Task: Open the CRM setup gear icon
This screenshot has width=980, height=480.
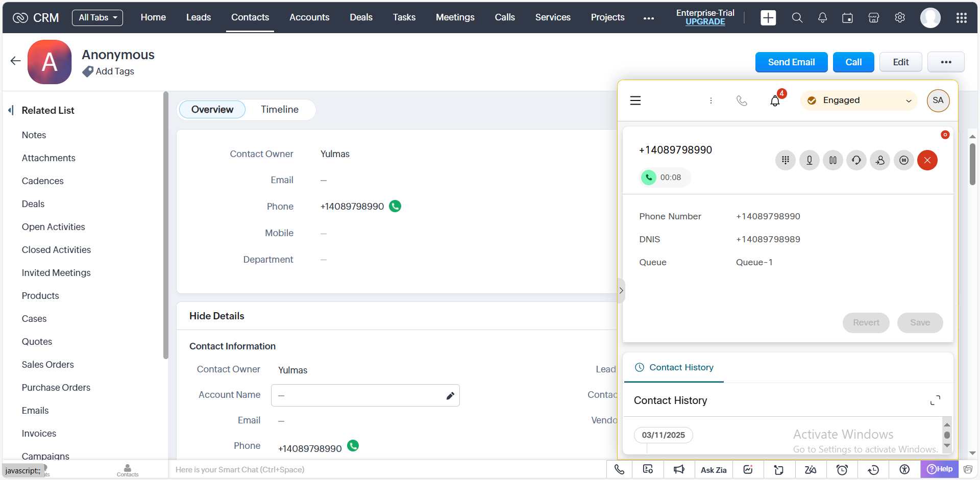Action: pos(900,17)
